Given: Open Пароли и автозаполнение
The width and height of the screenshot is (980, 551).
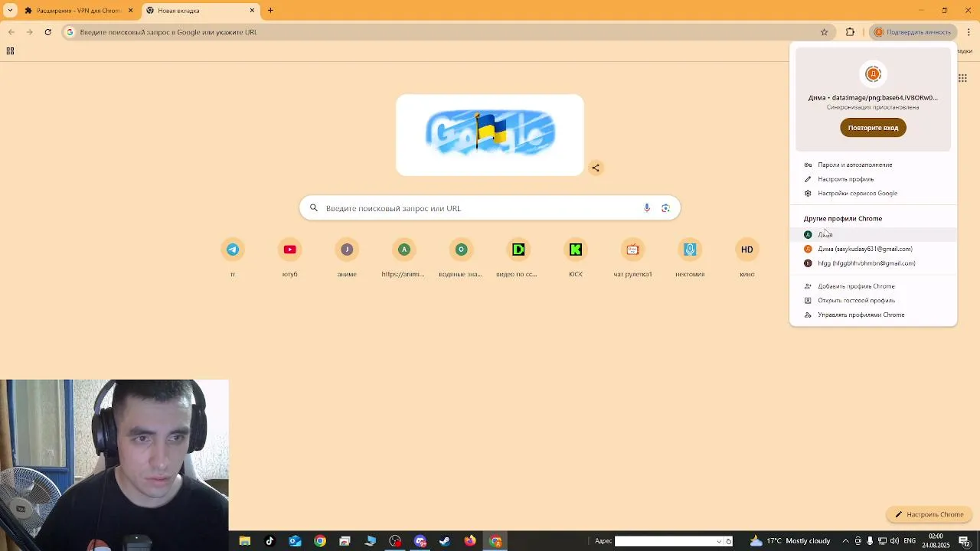Looking at the screenshot, I should [873, 165].
